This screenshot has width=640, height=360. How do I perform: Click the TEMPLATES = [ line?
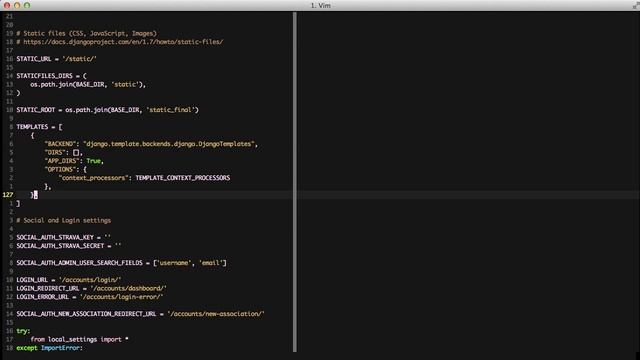[39, 127]
